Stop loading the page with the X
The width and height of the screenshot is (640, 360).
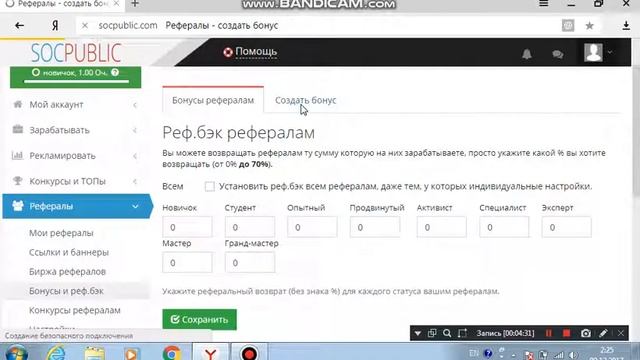[x=84, y=26]
